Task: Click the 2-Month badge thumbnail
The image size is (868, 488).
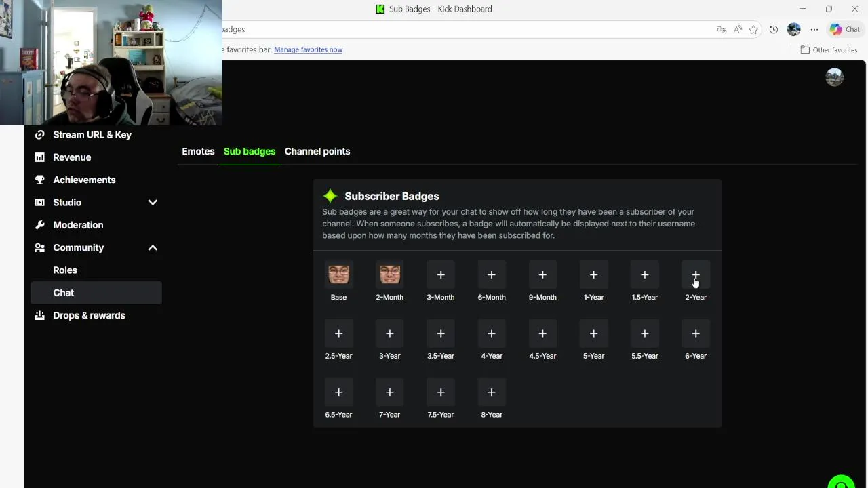Action: click(389, 274)
